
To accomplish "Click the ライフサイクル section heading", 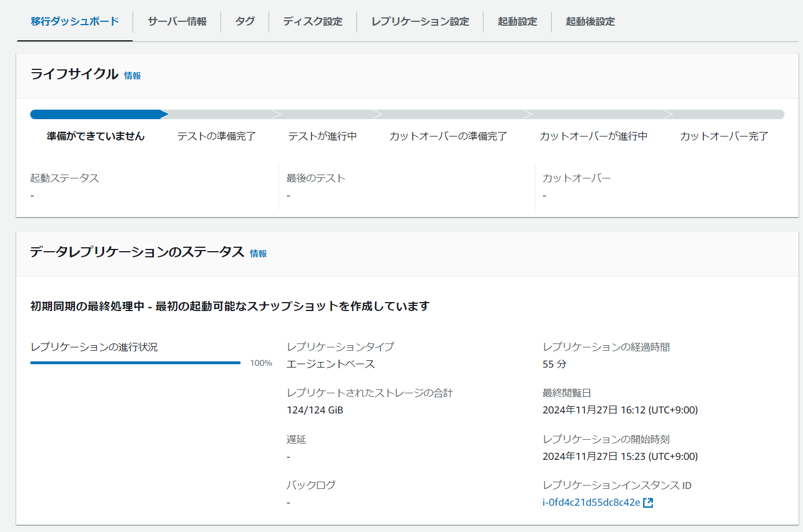I will click(74, 74).
